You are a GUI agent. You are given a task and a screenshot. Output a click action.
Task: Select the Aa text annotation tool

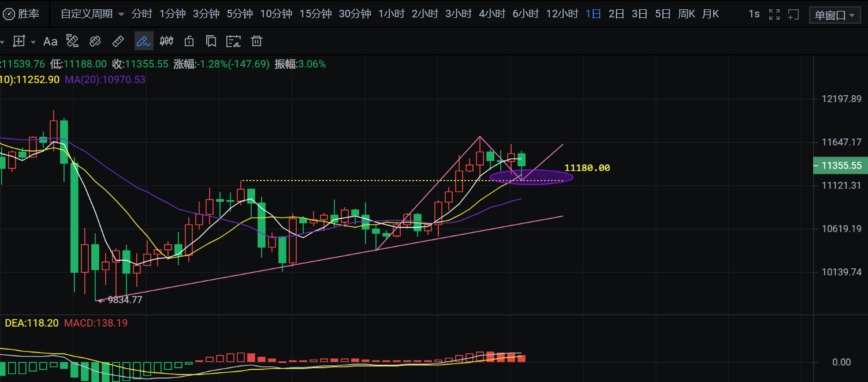[50, 41]
